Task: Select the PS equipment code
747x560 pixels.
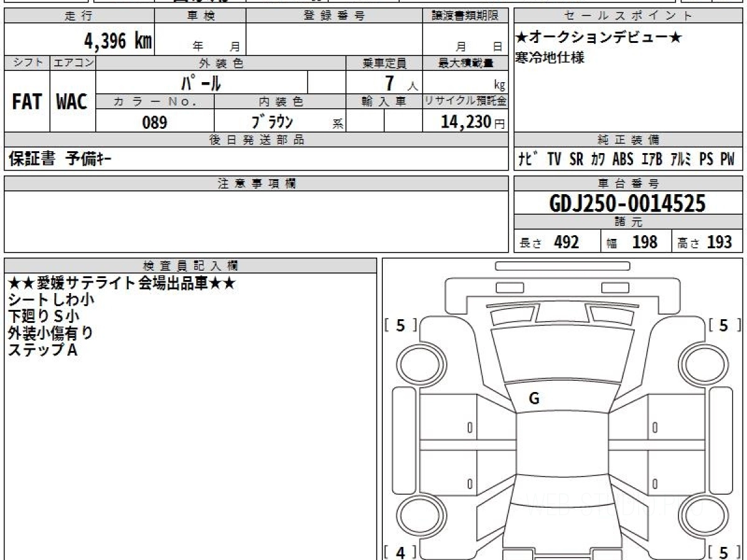Action: [706, 159]
